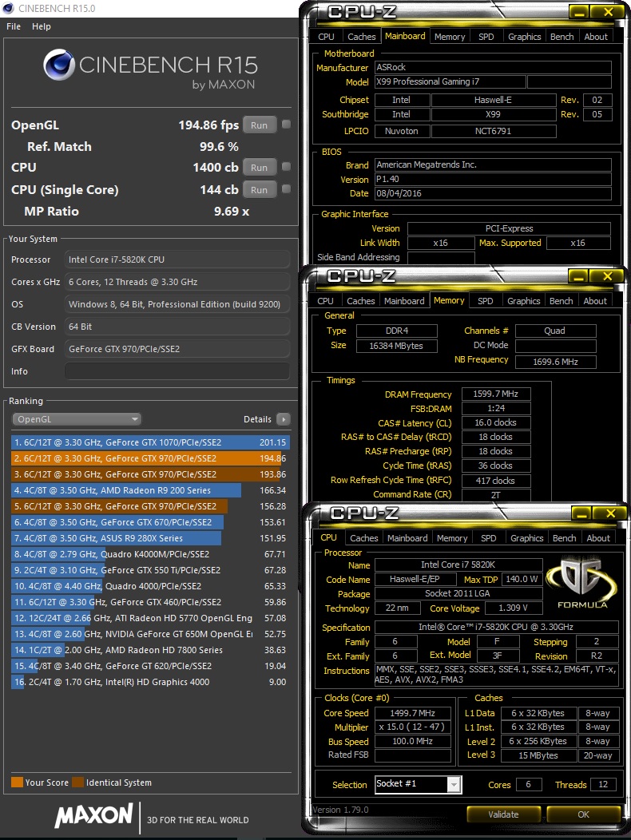Click the Core Voltage value 1.309 V
Viewport: 631px width, 840px height.
513,608
